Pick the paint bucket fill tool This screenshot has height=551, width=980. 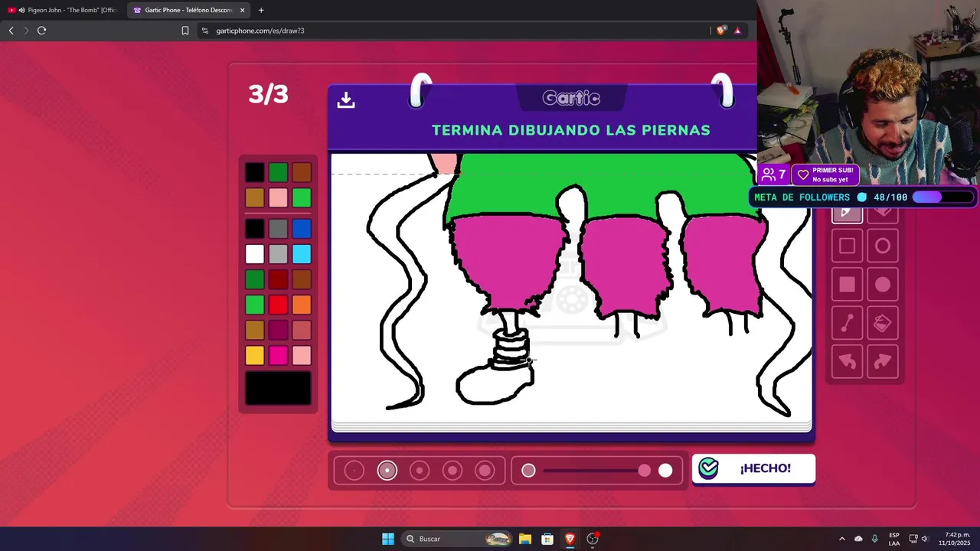pyautogui.click(x=883, y=323)
